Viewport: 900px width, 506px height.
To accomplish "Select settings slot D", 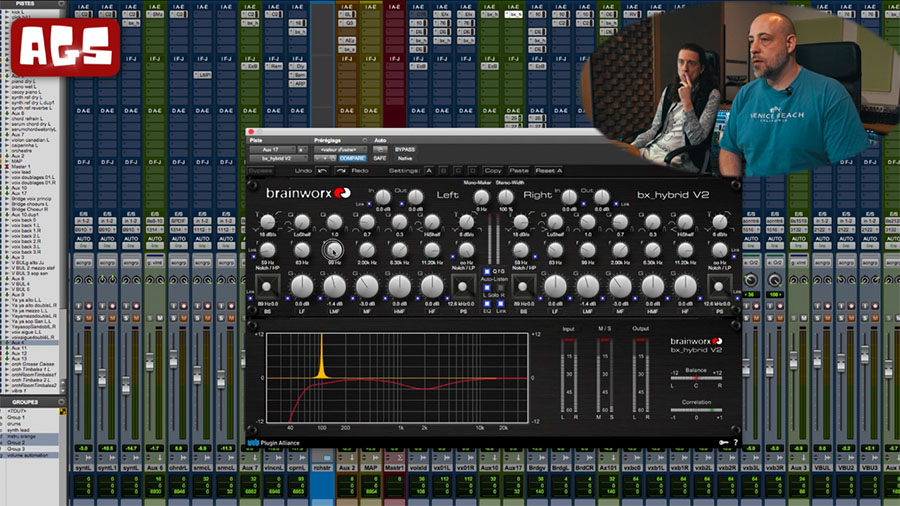I will coord(473,170).
